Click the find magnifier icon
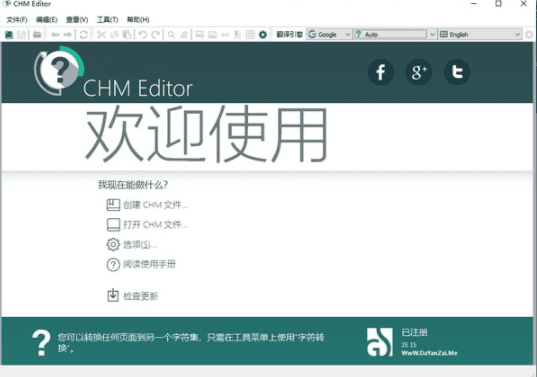Image resolution: width=537 pixels, height=377 pixels. tap(171, 35)
